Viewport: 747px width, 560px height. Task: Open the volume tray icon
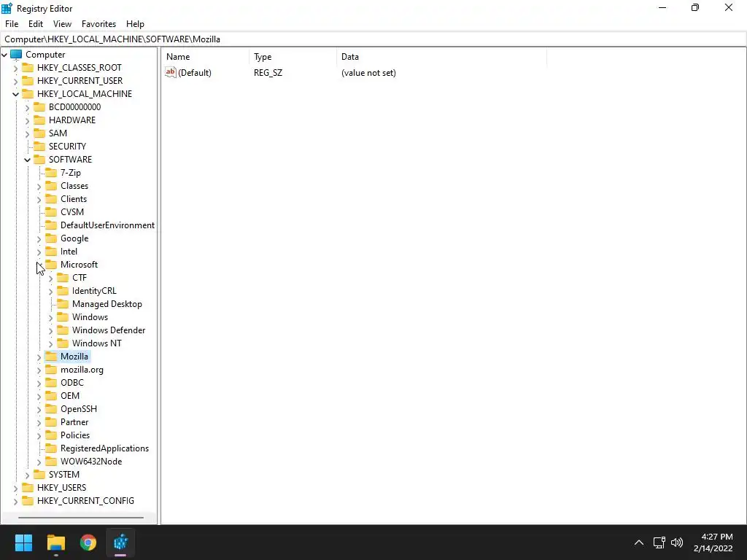(x=676, y=542)
